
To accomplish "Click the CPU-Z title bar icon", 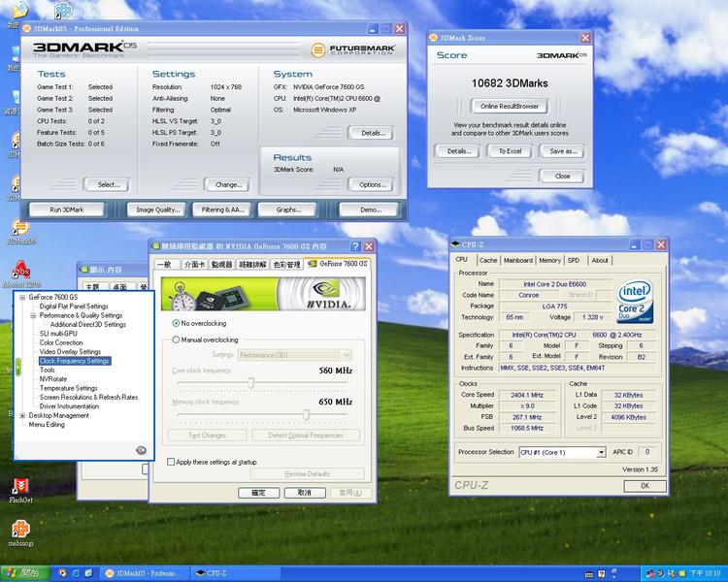I will click(455, 244).
